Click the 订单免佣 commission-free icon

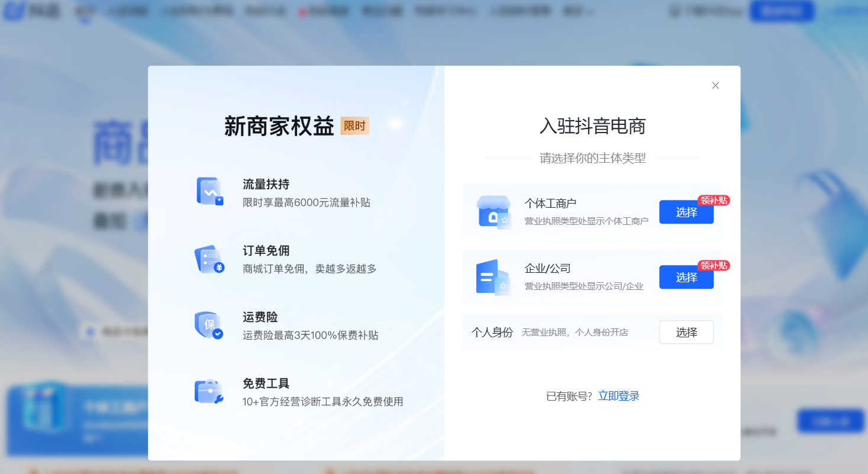tap(209, 259)
